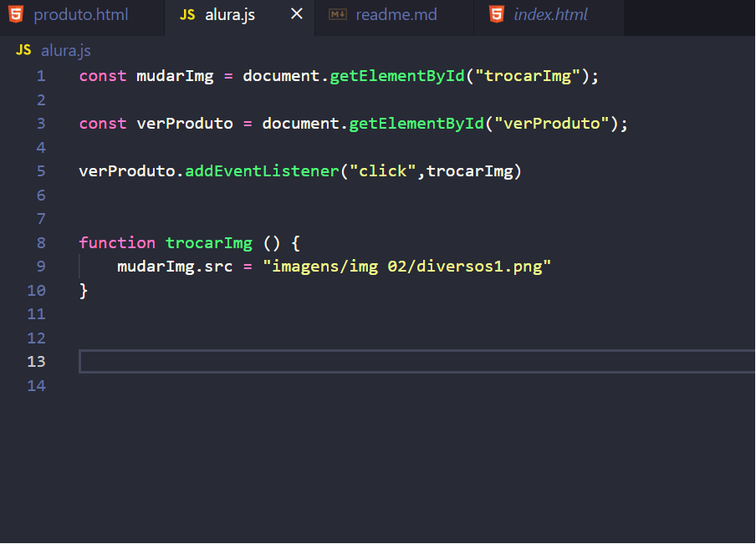Click the mudarImg variable on line 1
756x544 pixels.
[x=175, y=76]
